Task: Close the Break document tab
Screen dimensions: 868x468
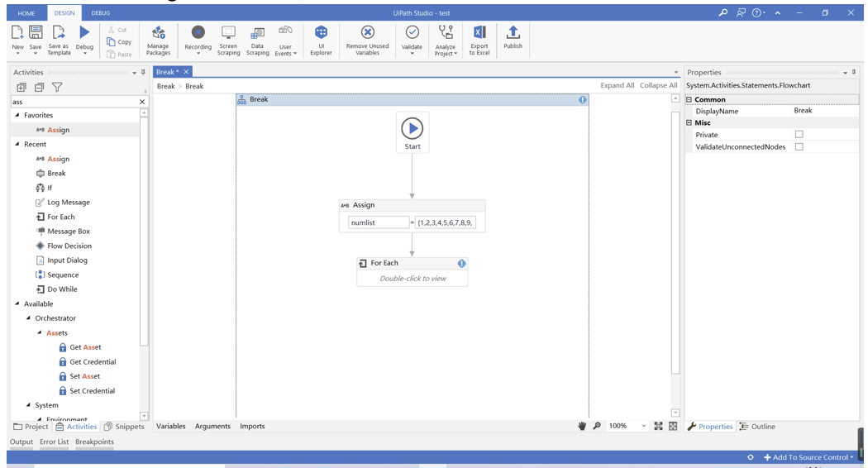Action: point(187,72)
